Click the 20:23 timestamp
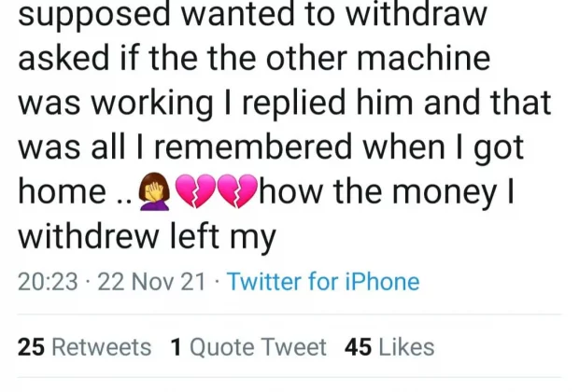This screenshot has height=392, width=579. pos(47,281)
